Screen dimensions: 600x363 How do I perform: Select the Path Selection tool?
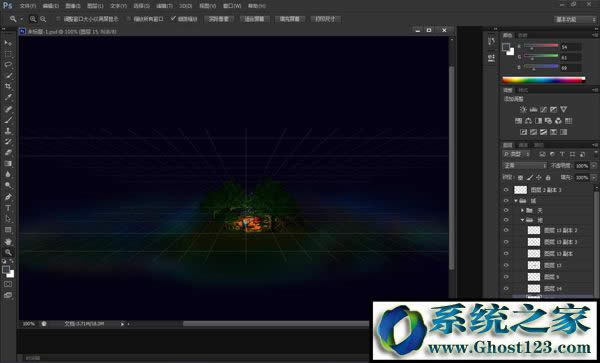(x=8, y=219)
